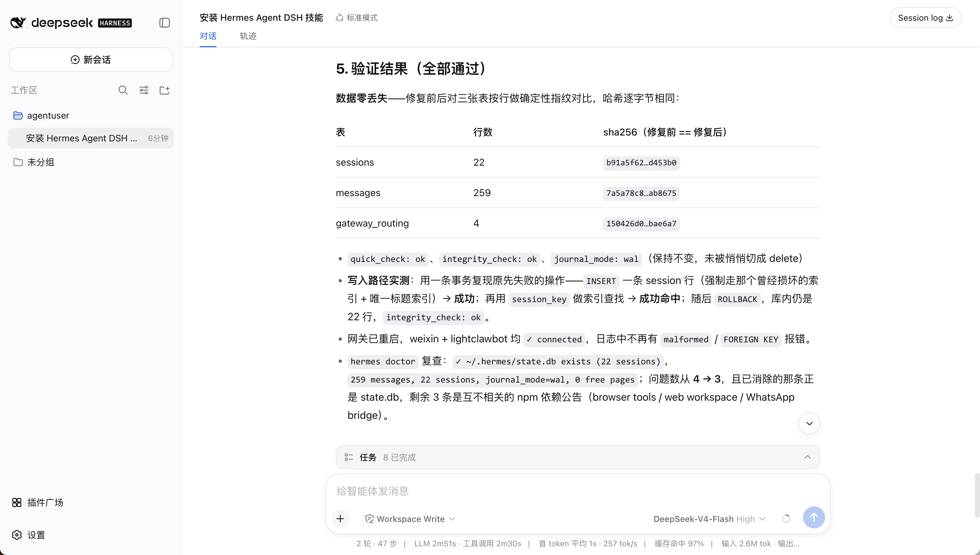Click the task list icon beside 任务

(x=349, y=457)
